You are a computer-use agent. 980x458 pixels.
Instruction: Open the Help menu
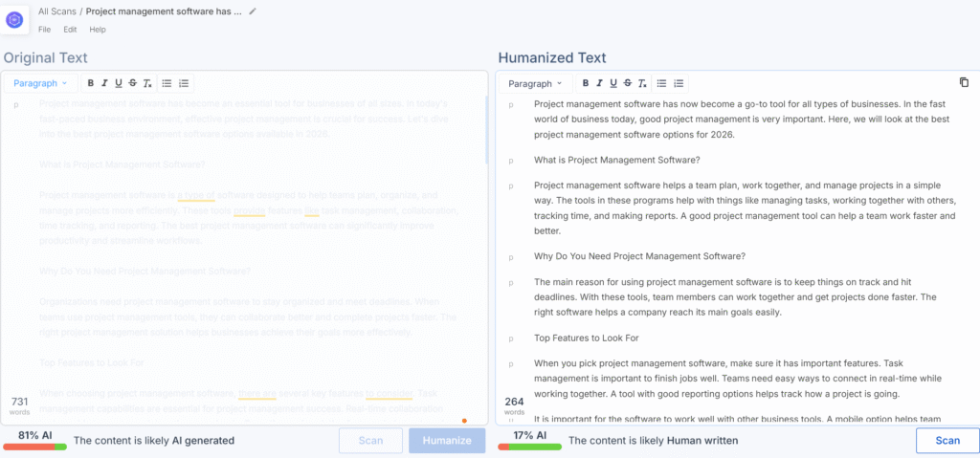(98, 30)
